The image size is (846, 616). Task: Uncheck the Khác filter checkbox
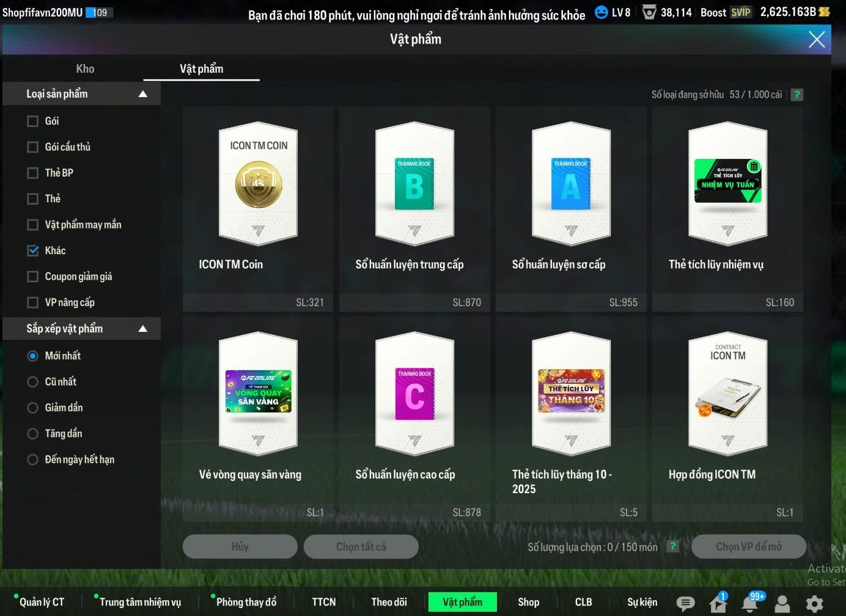[x=33, y=251]
